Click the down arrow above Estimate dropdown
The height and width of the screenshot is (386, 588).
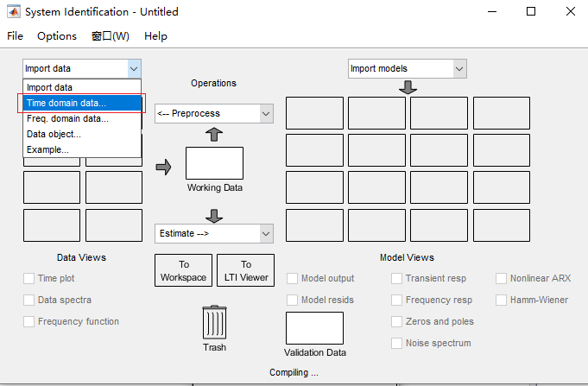click(x=214, y=215)
